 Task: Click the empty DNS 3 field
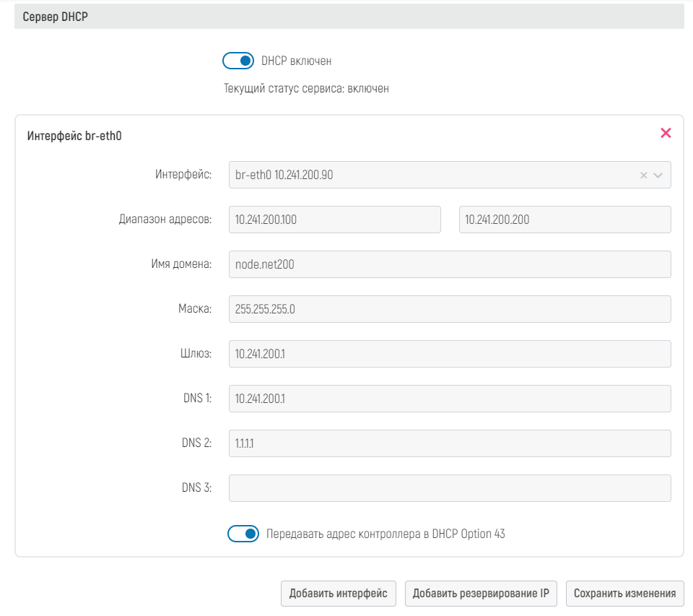(449, 488)
